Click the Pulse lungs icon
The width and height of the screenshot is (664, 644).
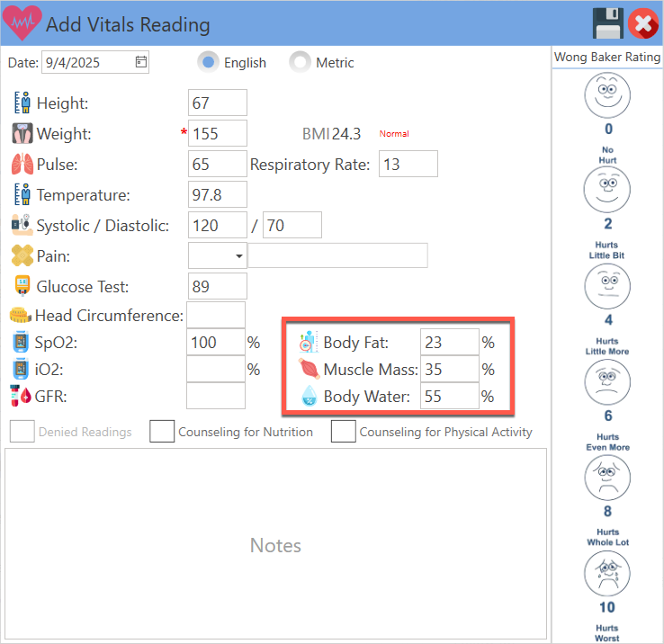pos(22,164)
